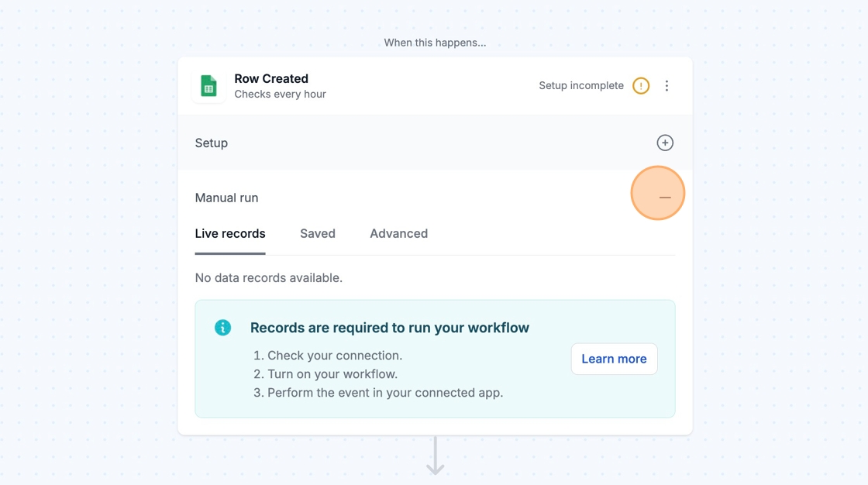This screenshot has width=868, height=485.
Task: Click the Checks every hour subtitle
Action: [280, 95]
